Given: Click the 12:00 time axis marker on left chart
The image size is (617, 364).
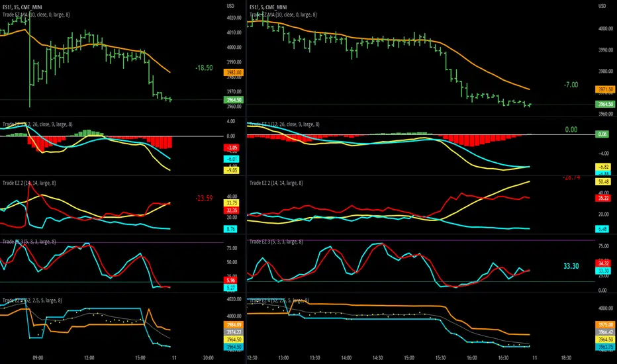Looking at the screenshot, I should pyautogui.click(x=89, y=357).
